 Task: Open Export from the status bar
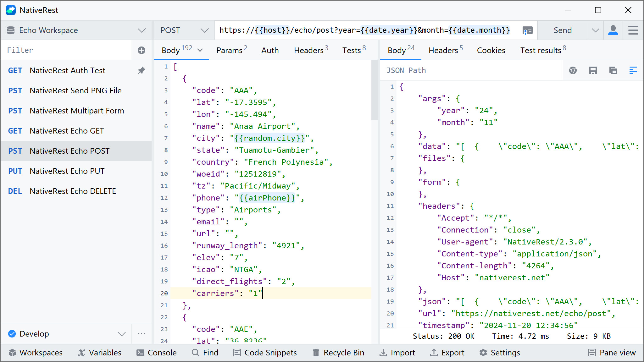coord(447,353)
